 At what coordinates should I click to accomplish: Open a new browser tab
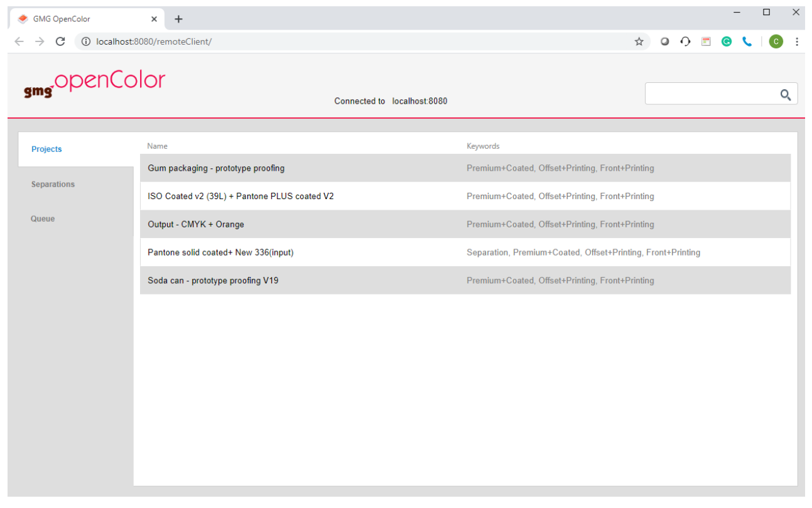coord(178,19)
